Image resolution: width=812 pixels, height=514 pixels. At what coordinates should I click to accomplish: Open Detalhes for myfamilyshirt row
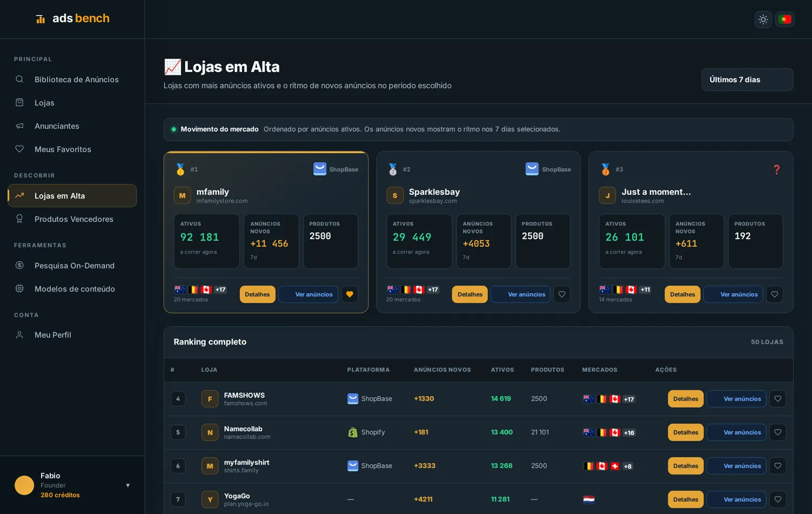coord(686,466)
